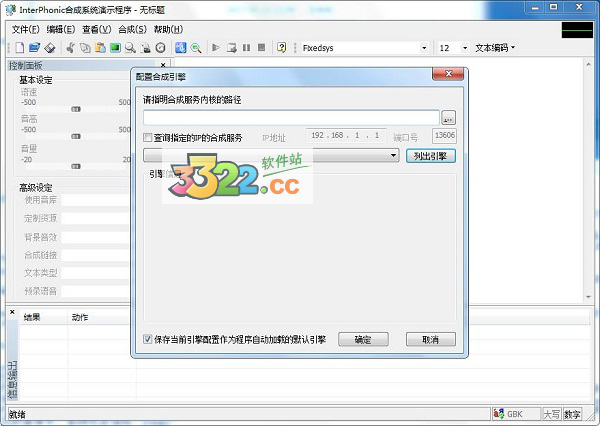This screenshot has height=426, width=600.
Task: Click the 确定 button
Action: tap(363, 339)
